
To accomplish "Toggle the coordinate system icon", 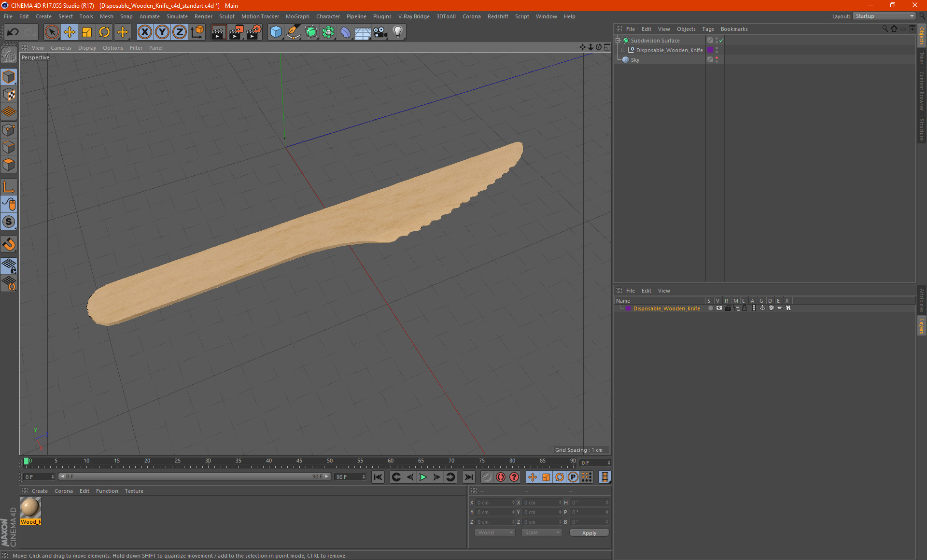I will [x=197, y=32].
